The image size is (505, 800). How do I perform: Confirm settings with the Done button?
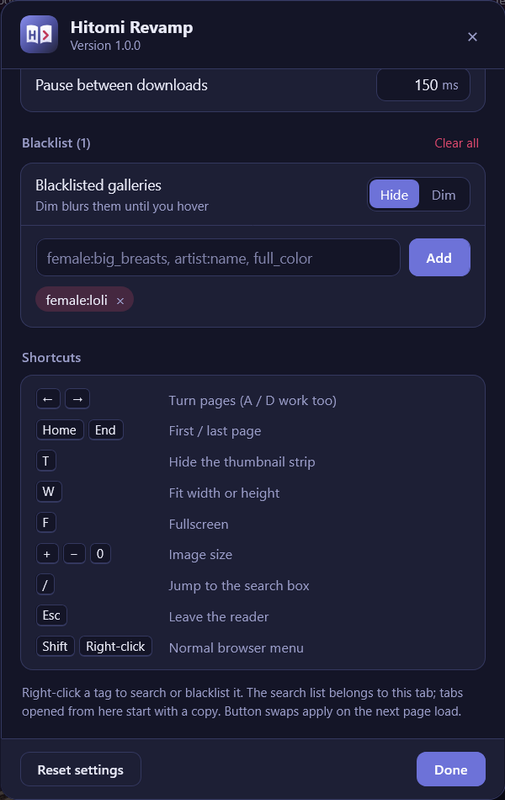coord(450,769)
